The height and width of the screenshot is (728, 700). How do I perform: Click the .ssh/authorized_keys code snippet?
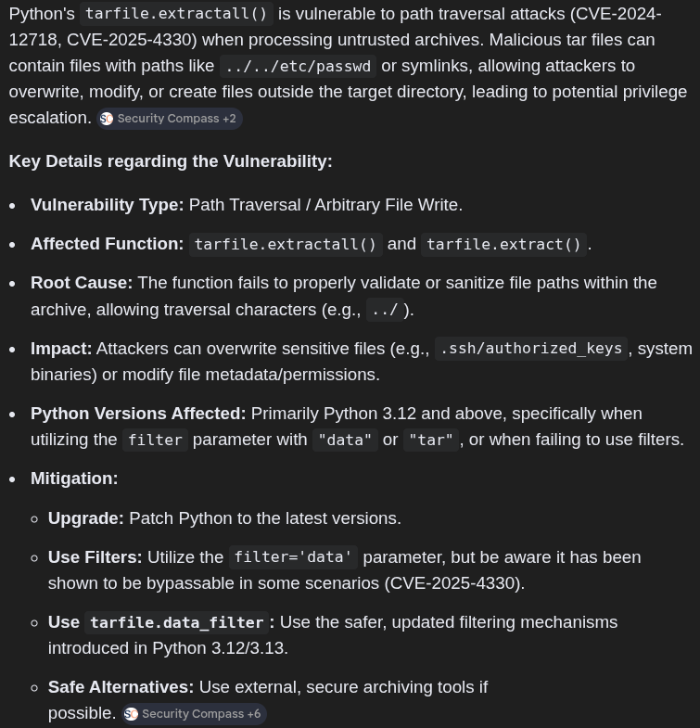(x=531, y=349)
